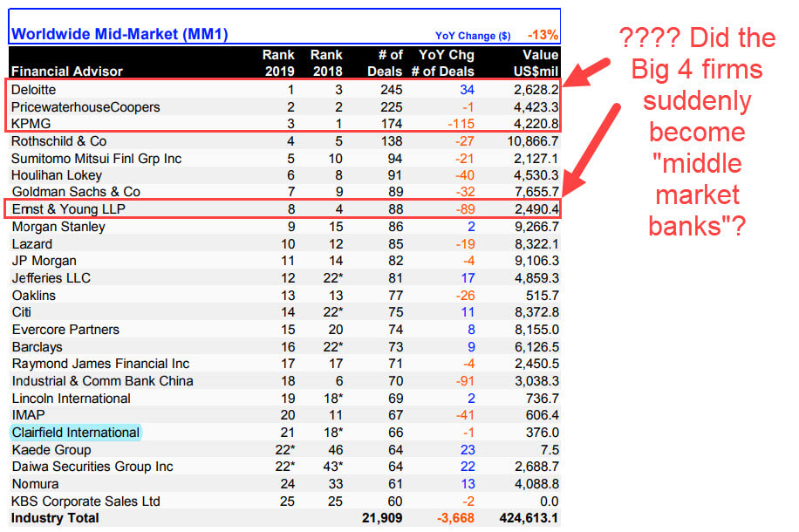Screen dimensions: 799x532
Task: Click PricewaterhouseCoopers value 4,423.3
Action: (x=536, y=107)
